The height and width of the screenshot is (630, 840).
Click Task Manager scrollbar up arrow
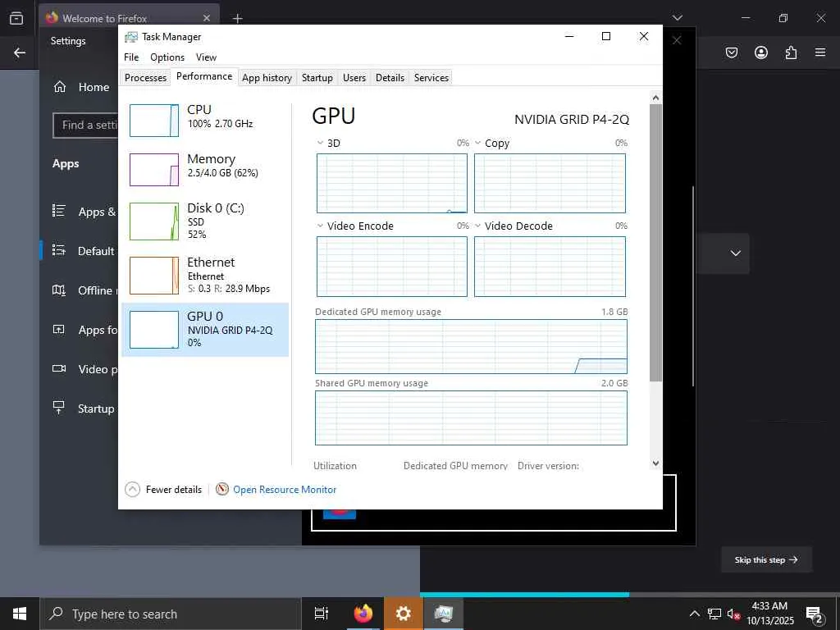point(655,98)
